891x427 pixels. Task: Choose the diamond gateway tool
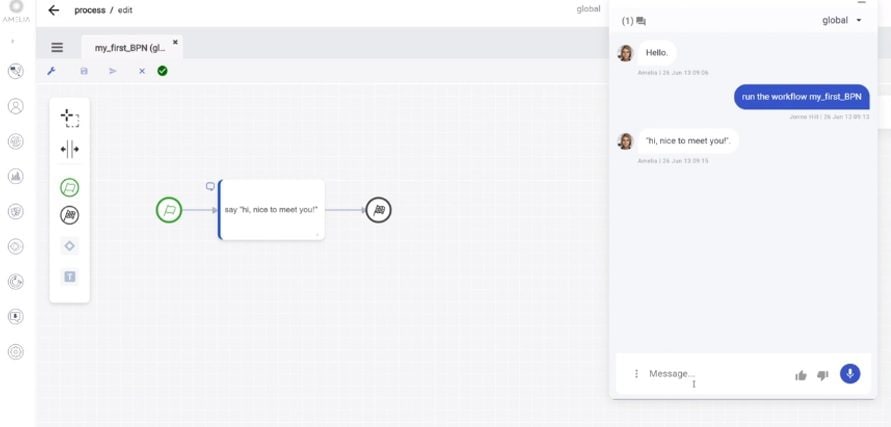[70, 245]
